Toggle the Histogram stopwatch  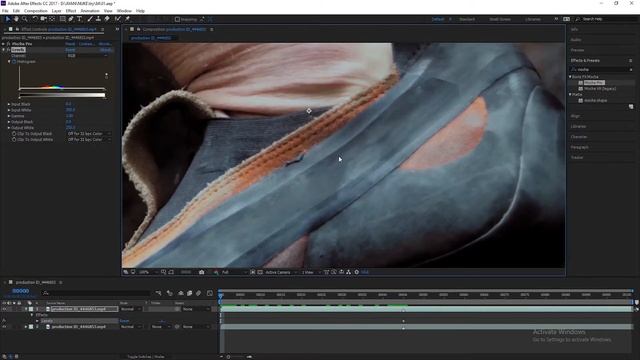14,62
